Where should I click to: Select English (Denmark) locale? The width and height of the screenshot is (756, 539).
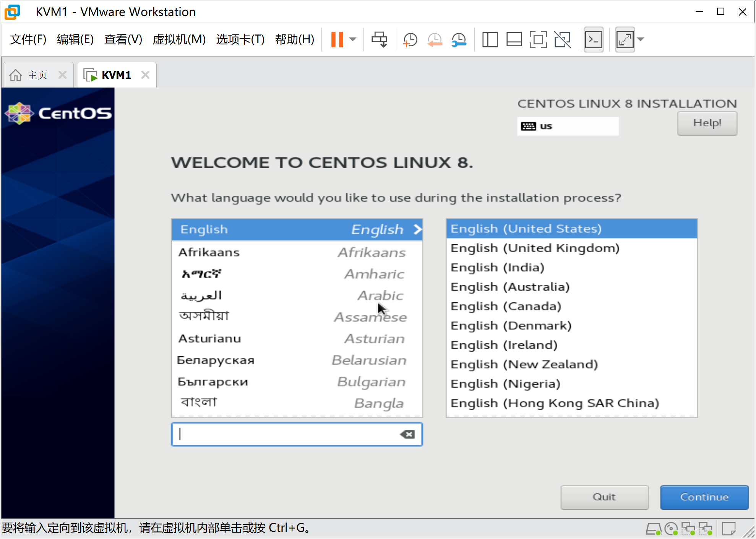tap(571, 326)
